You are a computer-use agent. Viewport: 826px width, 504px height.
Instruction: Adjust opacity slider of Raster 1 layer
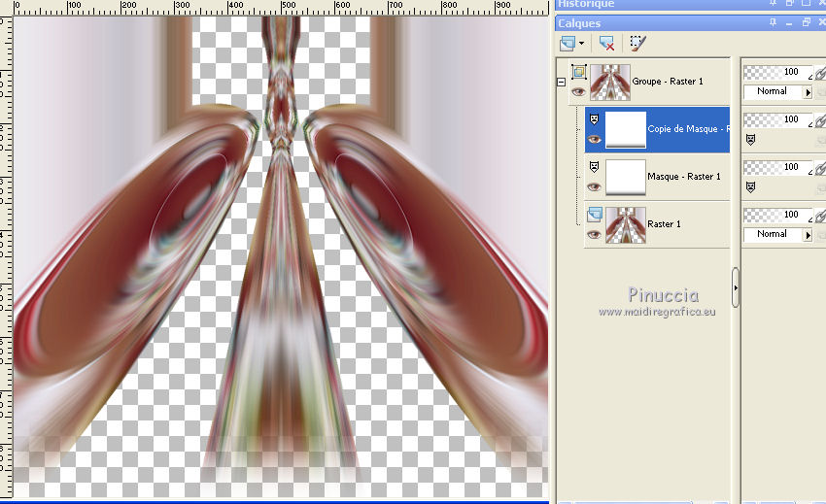[777, 215]
